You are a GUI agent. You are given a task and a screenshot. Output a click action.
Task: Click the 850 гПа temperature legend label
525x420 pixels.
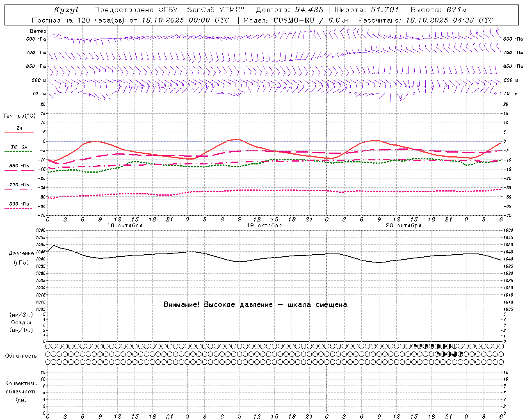pyautogui.click(x=19, y=166)
